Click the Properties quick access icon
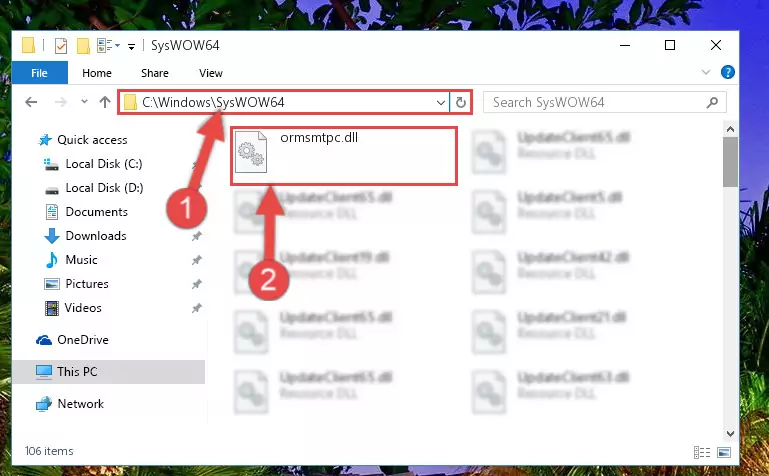The image size is (769, 476). pyautogui.click(x=61, y=46)
